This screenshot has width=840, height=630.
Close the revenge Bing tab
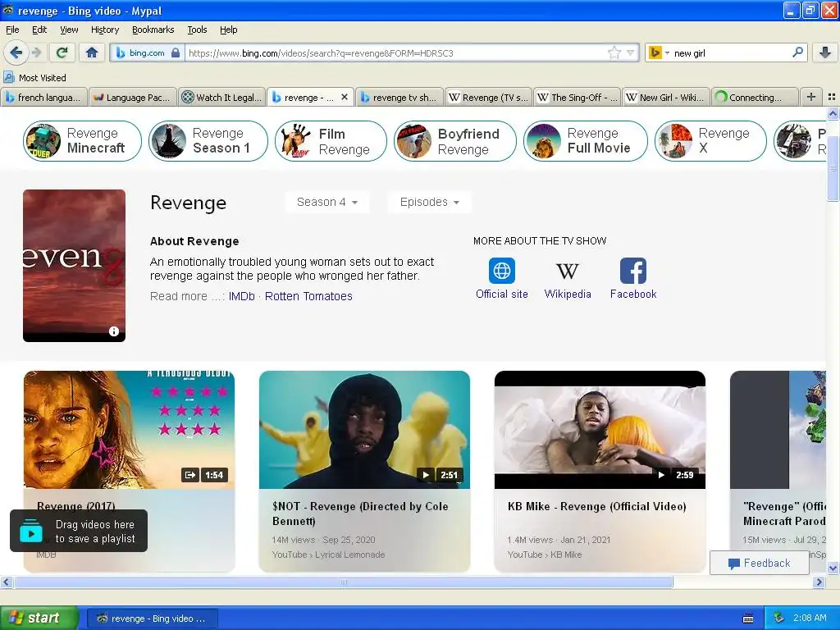coord(345,97)
